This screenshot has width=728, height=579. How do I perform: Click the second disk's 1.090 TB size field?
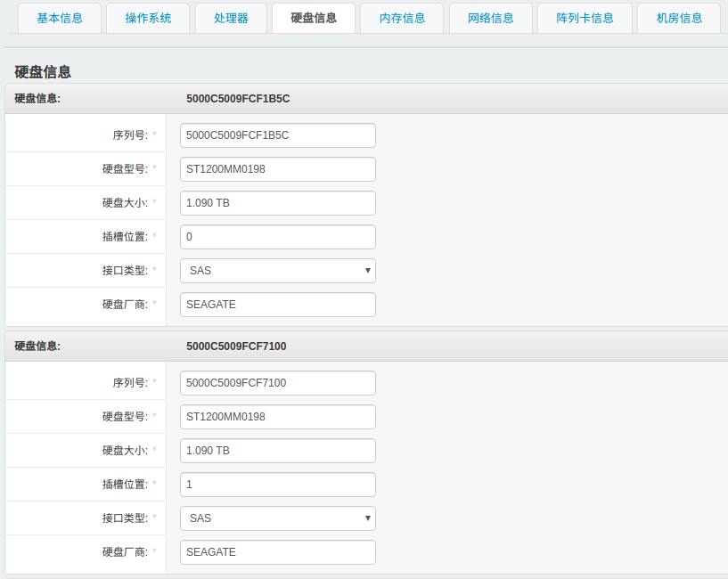coord(276,450)
